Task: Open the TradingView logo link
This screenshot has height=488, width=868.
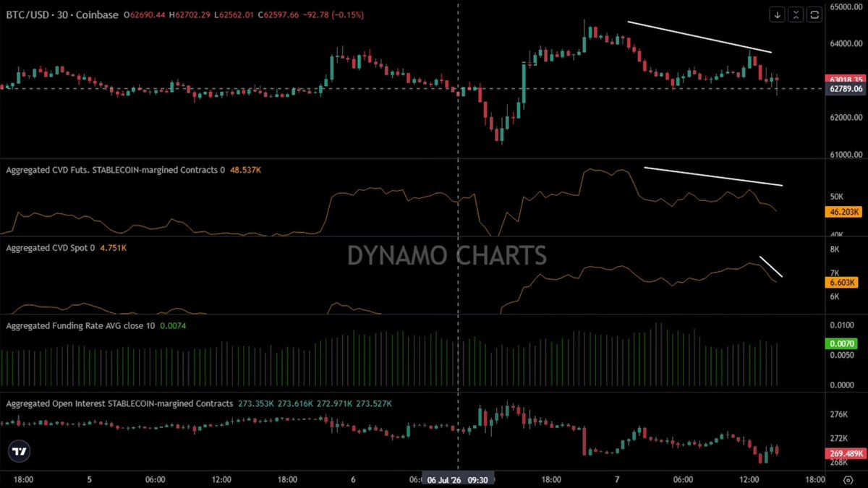Action: point(19,451)
